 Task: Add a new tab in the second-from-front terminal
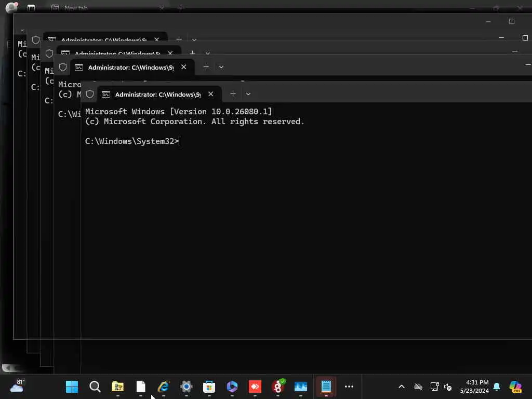click(206, 67)
